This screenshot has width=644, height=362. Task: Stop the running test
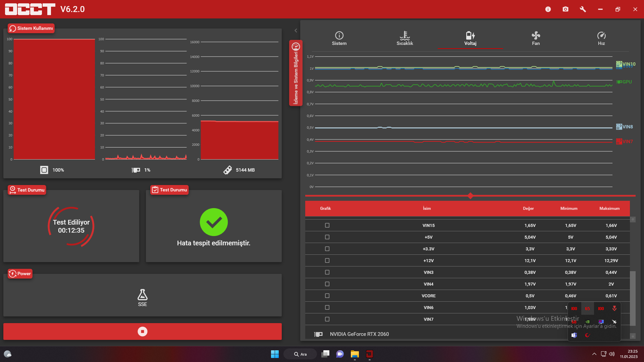[143, 331]
